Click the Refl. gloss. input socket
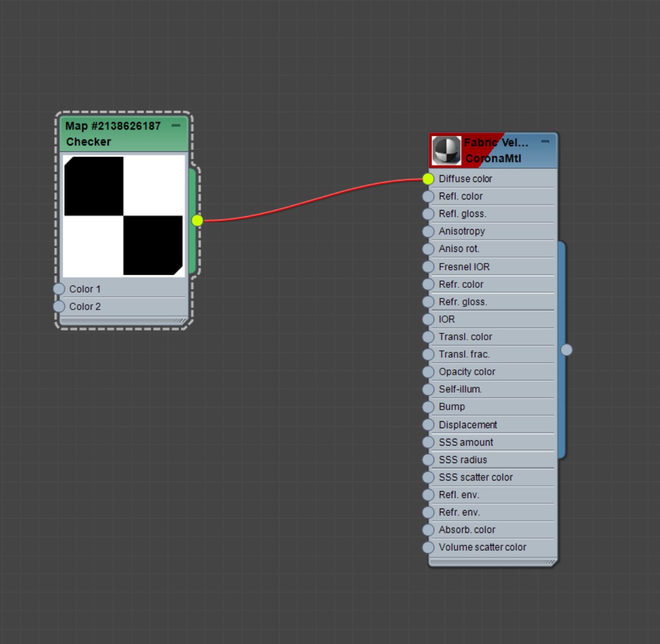660x644 pixels. [428, 214]
